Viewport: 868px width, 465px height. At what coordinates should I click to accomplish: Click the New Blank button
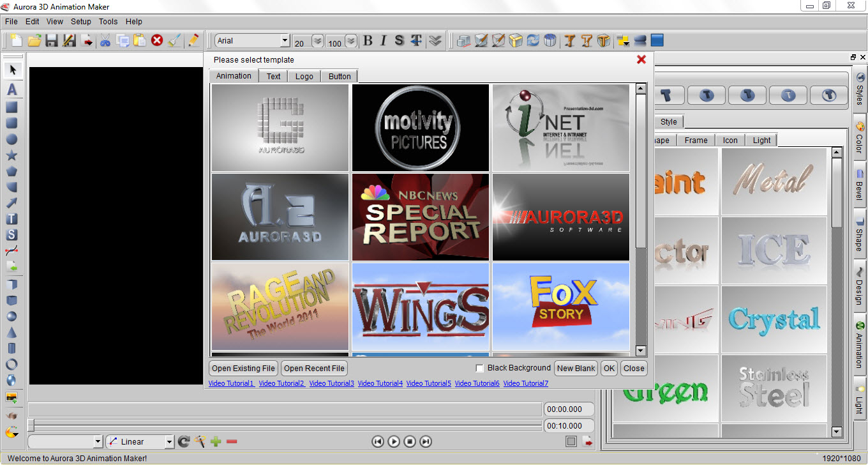pyautogui.click(x=575, y=368)
